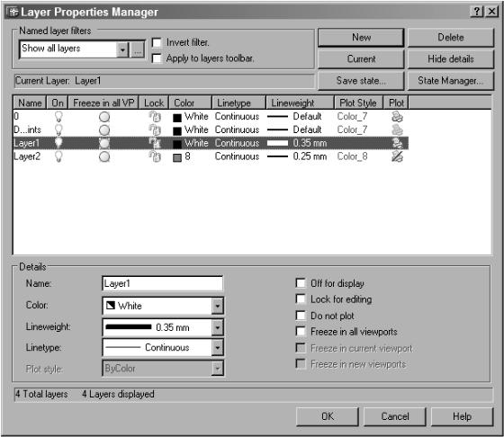
Task: Confirm with the OK button
Action: click(x=328, y=416)
